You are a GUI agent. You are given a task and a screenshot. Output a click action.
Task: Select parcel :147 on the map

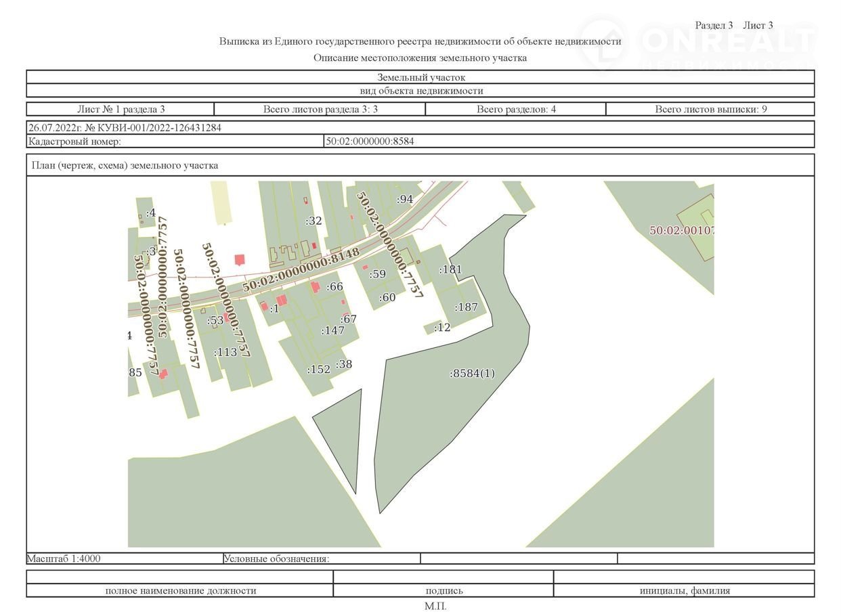pyautogui.click(x=332, y=330)
